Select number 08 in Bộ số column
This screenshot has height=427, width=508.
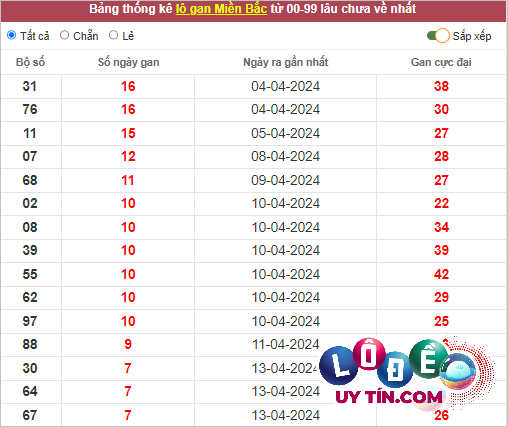tap(30, 227)
